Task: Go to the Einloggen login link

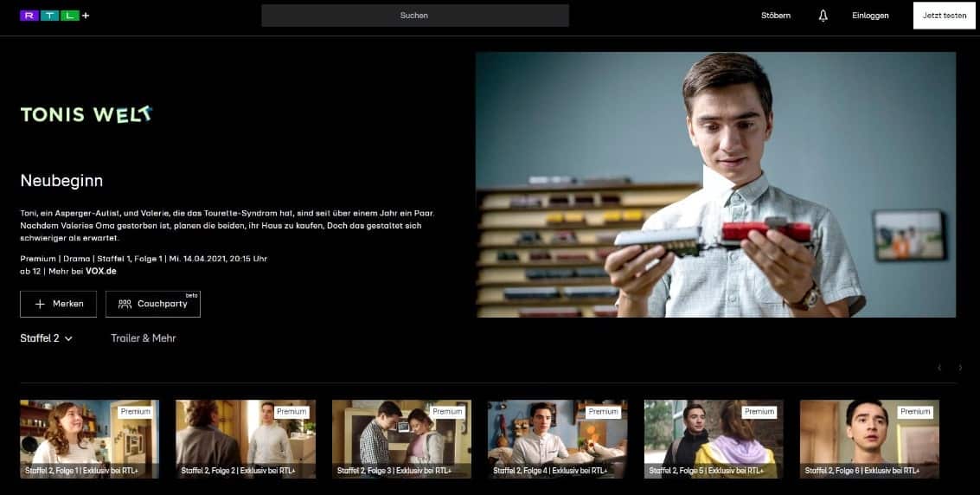Action: click(870, 16)
